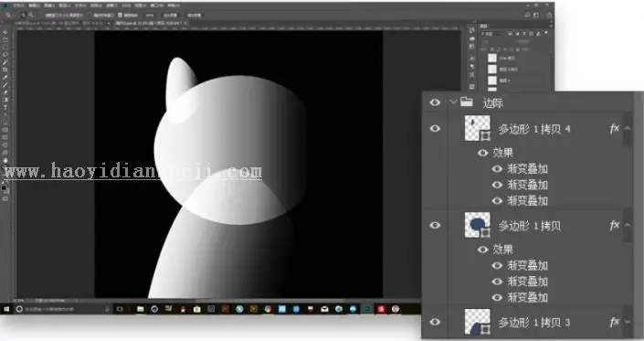Click the share icon at top right
Viewport: 644px width, 341px height.
pyautogui.click(x=549, y=16)
